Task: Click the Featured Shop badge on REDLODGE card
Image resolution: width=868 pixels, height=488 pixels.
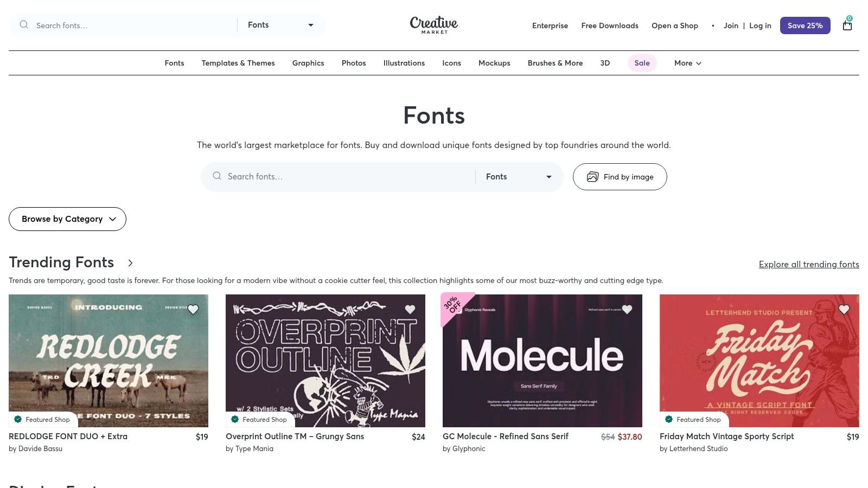Action: tap(42, 419)
